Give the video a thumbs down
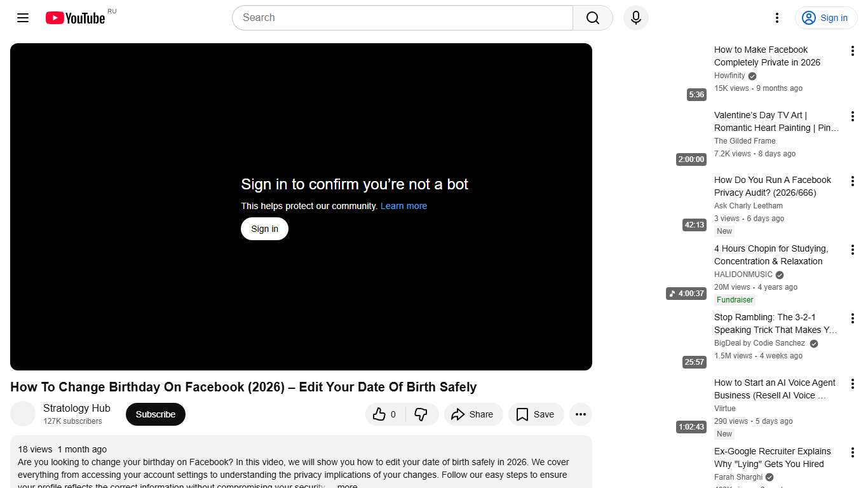Viewport: 868px width, 488px height. pos(421,414)
